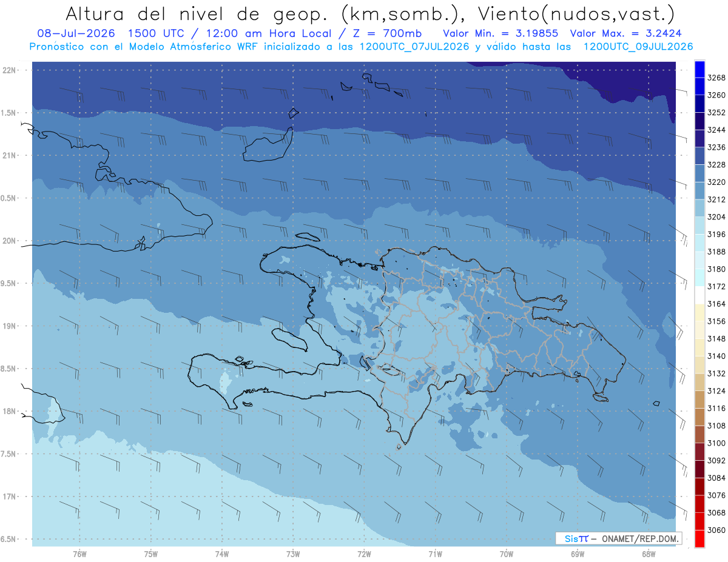Image resolution: width=728 pixels, height=562 pixels.
Task: Click the colorbar value '3212'
Action: tap(716, 199)
